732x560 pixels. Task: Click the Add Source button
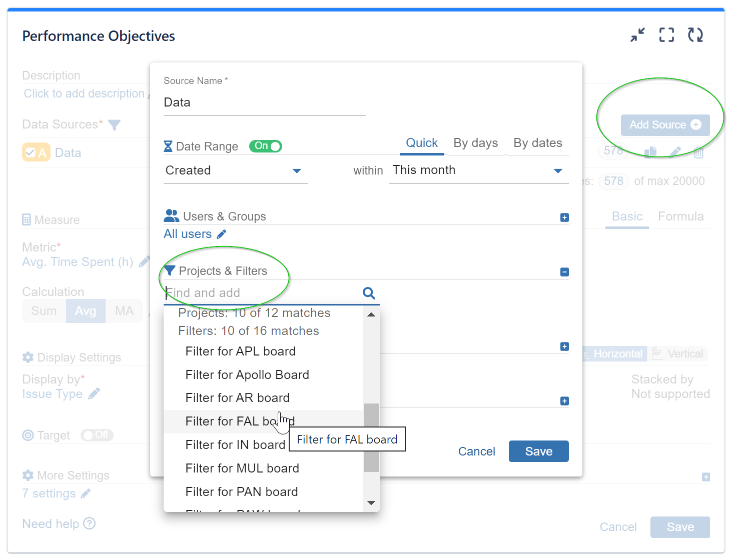tap(665, 125)
